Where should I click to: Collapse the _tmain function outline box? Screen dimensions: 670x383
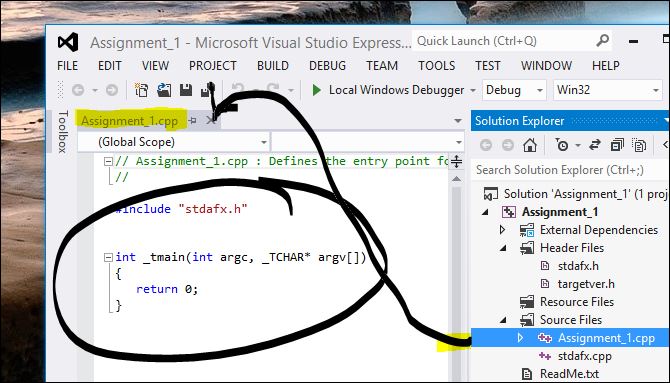click(x=109, y=257)
